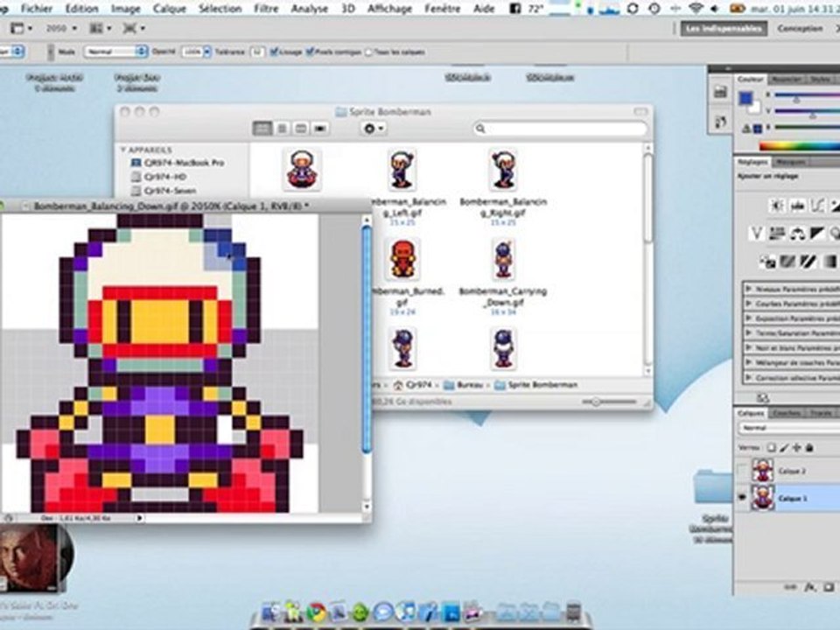Select the Conception workspace button
Viewport: 840px width, 630px height.
tap(800, 28)
